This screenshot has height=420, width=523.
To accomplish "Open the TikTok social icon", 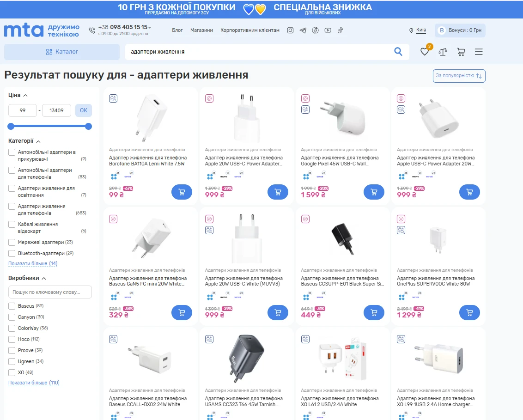I will tap(340, 30).
